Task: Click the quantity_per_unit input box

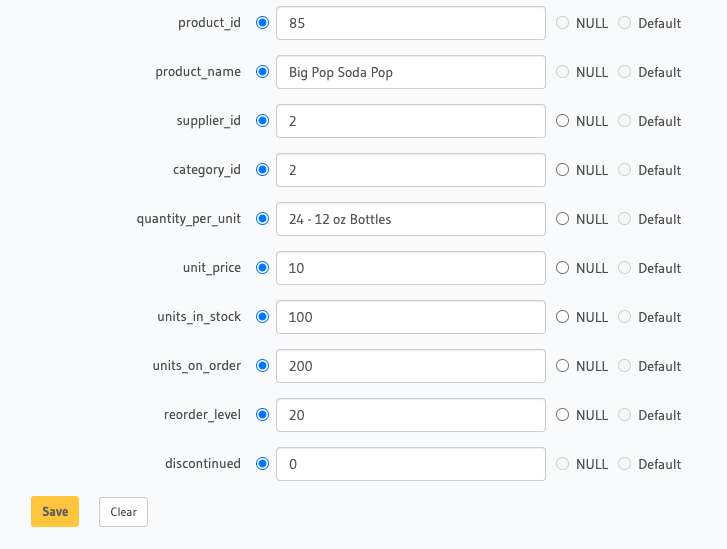Action: tap(410, 219)
